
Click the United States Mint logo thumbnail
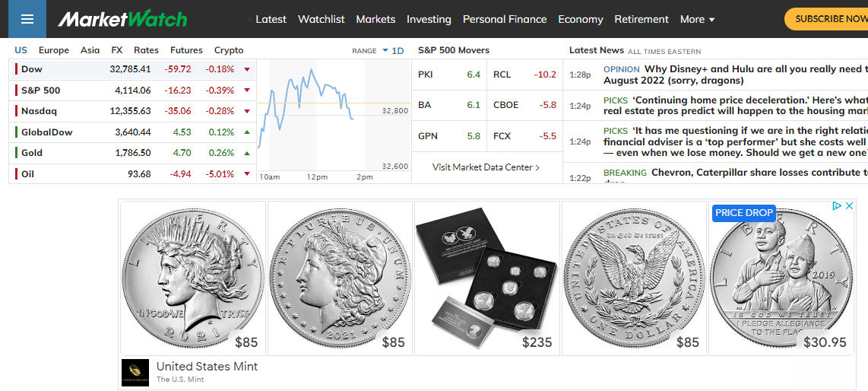135,372
